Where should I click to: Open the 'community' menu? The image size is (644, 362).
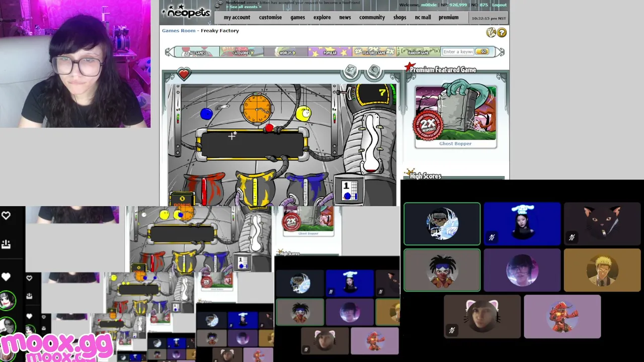pyautogui.click(x=372, y=18)
